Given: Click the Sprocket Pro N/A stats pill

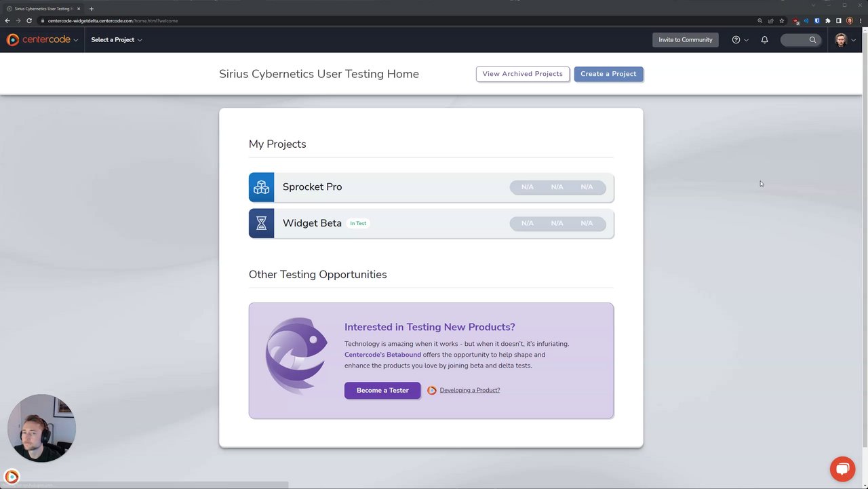Looking at the screenshot, I should click(557, 187).
